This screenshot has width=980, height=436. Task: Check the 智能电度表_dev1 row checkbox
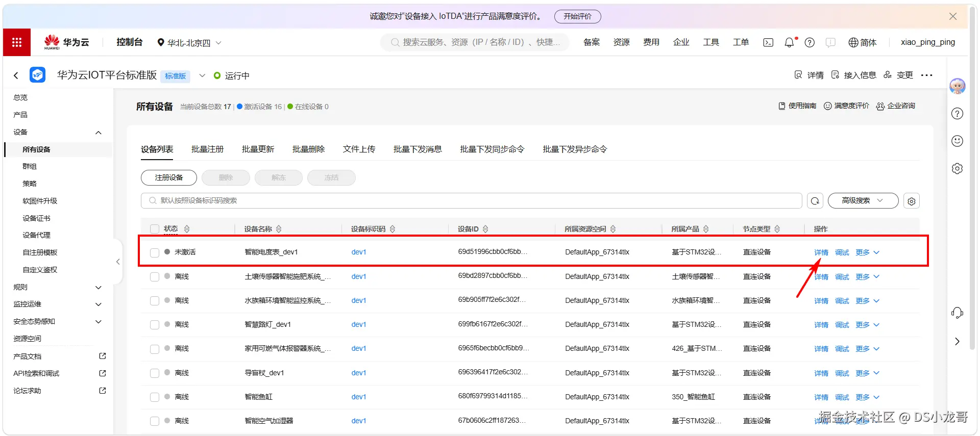pyautogui.click(x=155, y=252)
